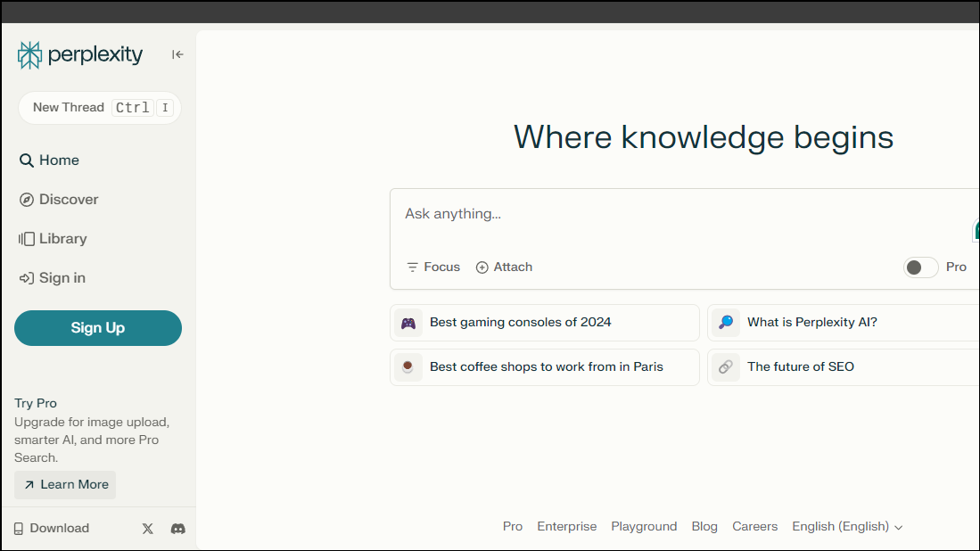Click the link chain icon beside SEO

(726, 367)
